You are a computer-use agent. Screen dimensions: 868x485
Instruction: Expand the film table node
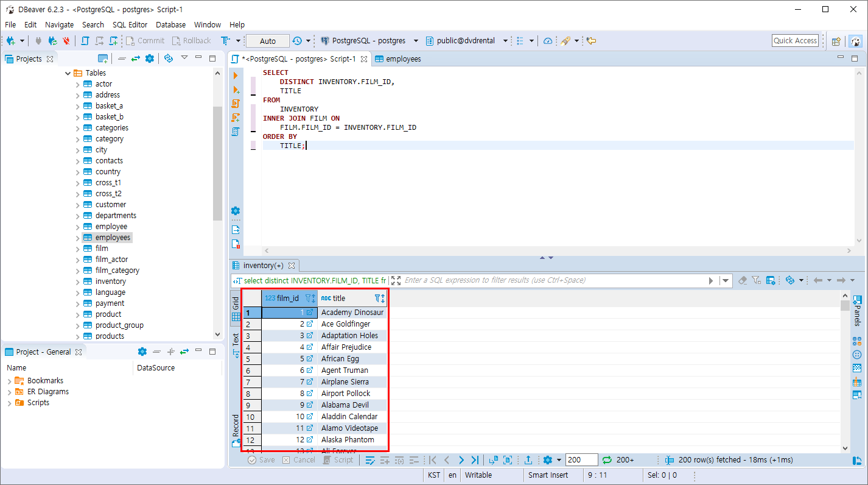pyautogui.click(x=77, y=249)
